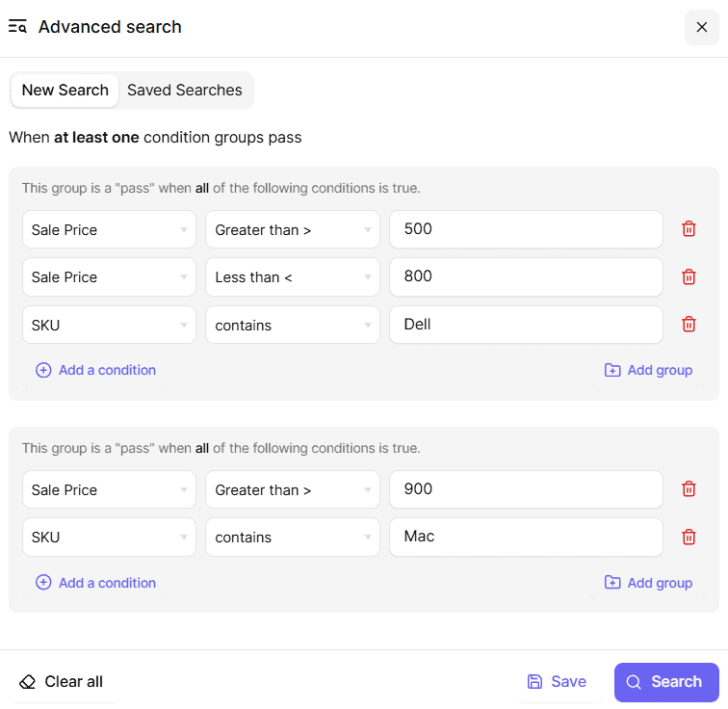728x709 pixels.
Task: Click Add group in the first group
Action: tap(648, 370)
